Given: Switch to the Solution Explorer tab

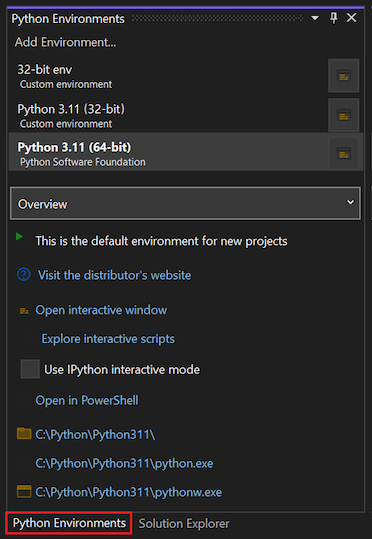Looking at the screenshot, I should [184, 524].
